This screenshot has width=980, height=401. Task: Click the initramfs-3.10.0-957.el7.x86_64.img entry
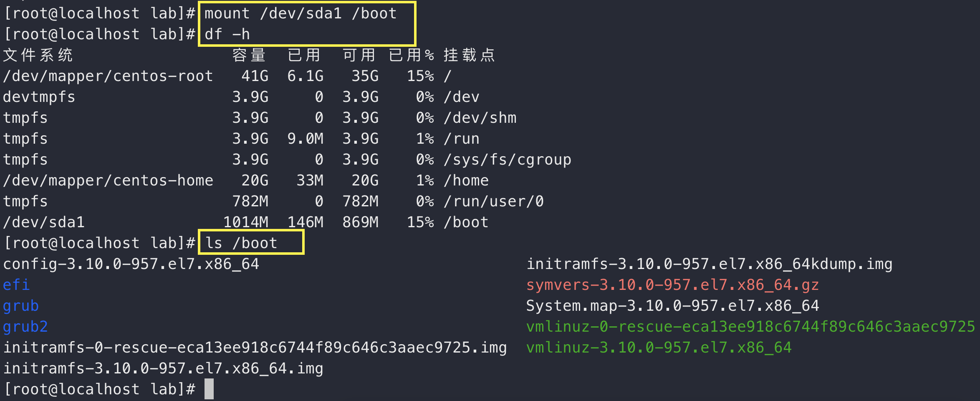[163, 368]
